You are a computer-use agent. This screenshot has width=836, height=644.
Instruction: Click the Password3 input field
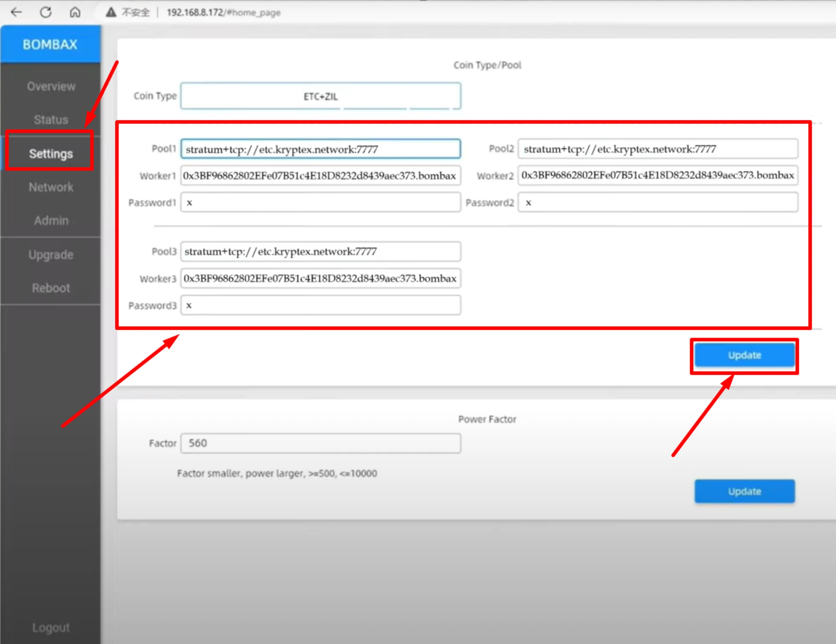click(x=321, y=305)
